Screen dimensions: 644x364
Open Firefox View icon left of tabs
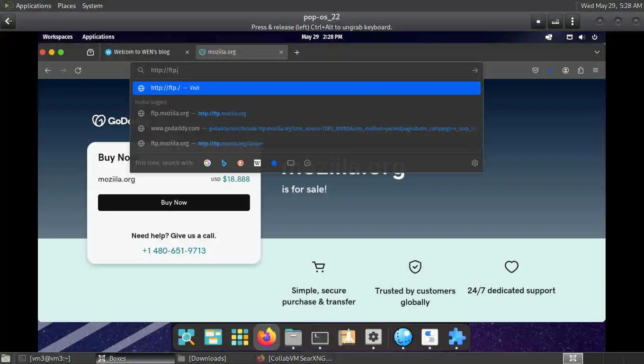point(90,52)
